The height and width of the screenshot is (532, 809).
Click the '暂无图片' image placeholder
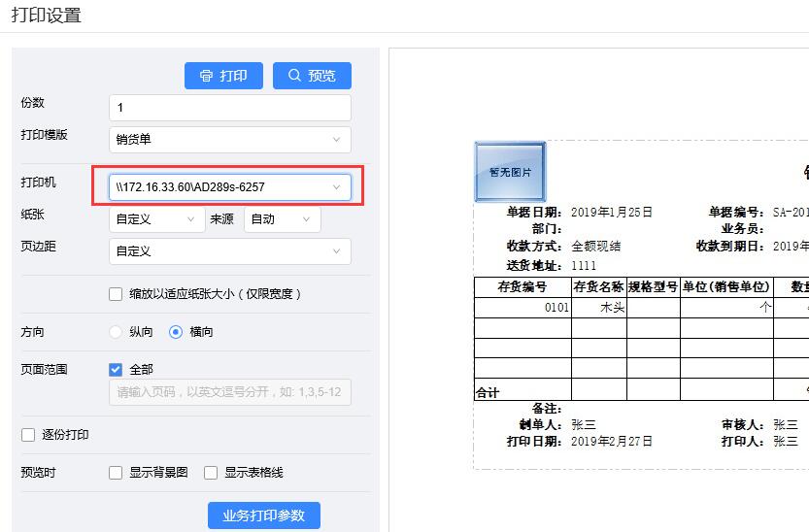pos(510,172)
